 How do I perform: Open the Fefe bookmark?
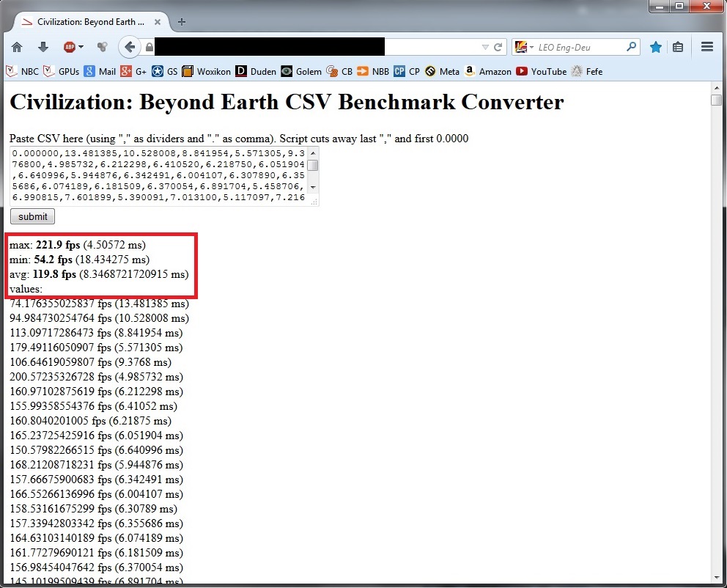click(587, 71)
